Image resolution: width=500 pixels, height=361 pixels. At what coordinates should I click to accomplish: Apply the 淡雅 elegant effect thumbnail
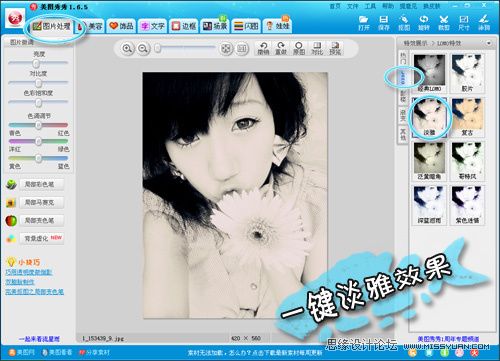429,117
